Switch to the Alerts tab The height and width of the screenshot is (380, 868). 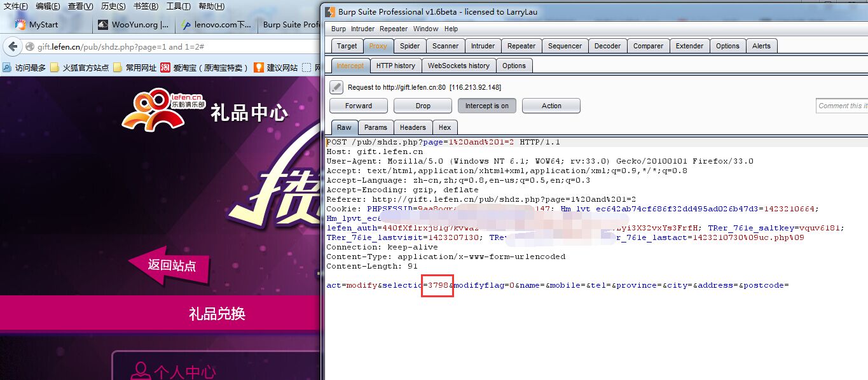pos(761,46)
